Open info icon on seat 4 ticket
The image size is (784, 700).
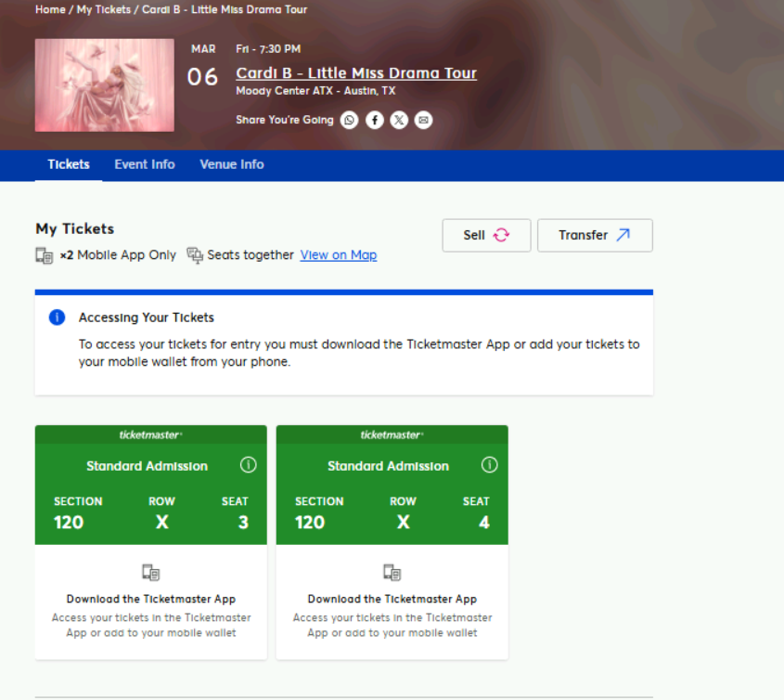(489, 465)
